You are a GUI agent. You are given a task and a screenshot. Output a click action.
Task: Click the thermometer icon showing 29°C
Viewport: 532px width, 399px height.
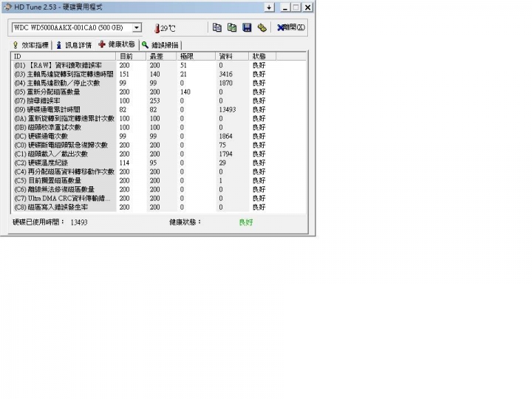click(x=157, y=29)
